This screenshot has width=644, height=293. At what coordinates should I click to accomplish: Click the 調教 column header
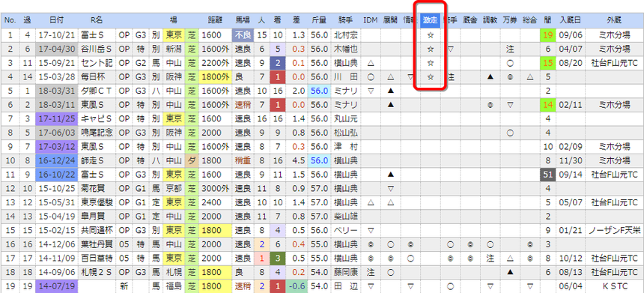point(490,19)
